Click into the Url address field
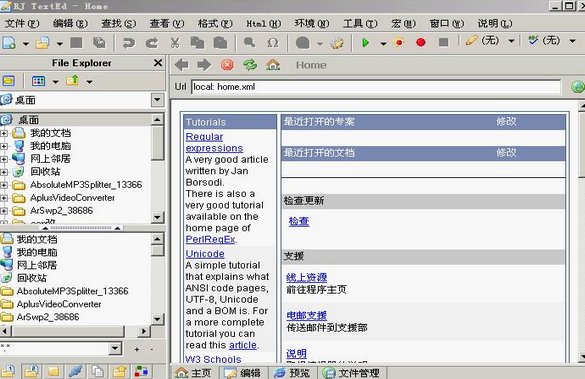Viewport: 585px width, 379px height. click(x=376, y=87)
